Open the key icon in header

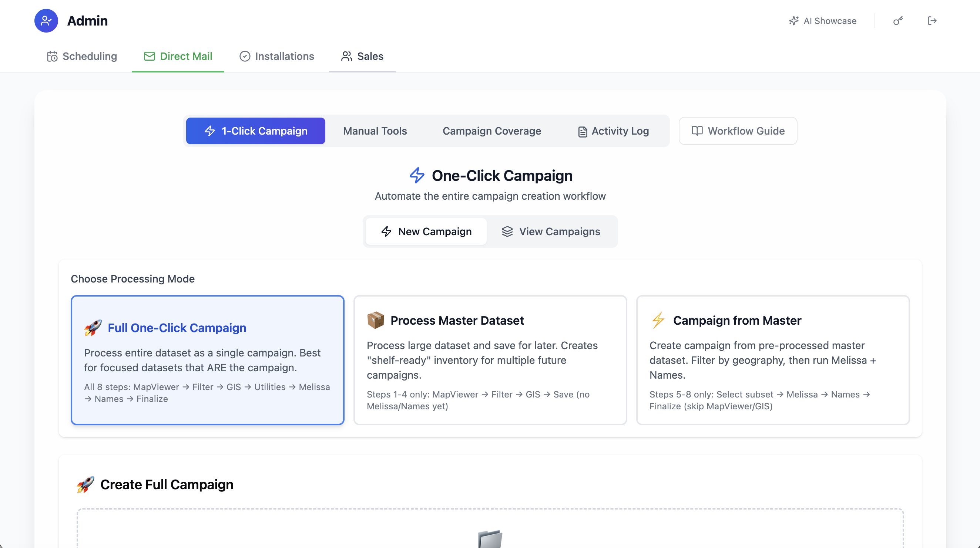pos(898,21)
